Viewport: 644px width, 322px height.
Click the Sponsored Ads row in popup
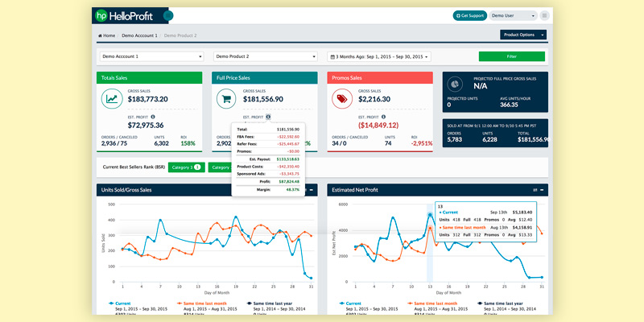click(x=268, y=174)
